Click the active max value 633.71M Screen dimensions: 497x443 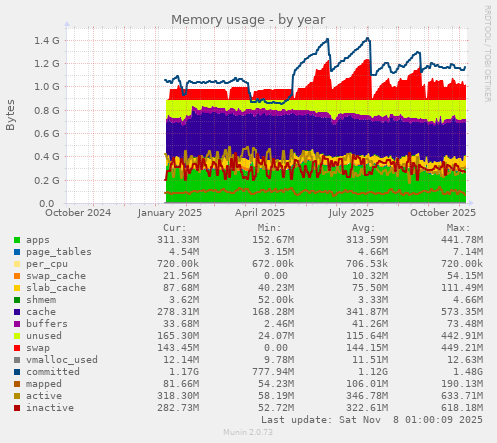462,396
